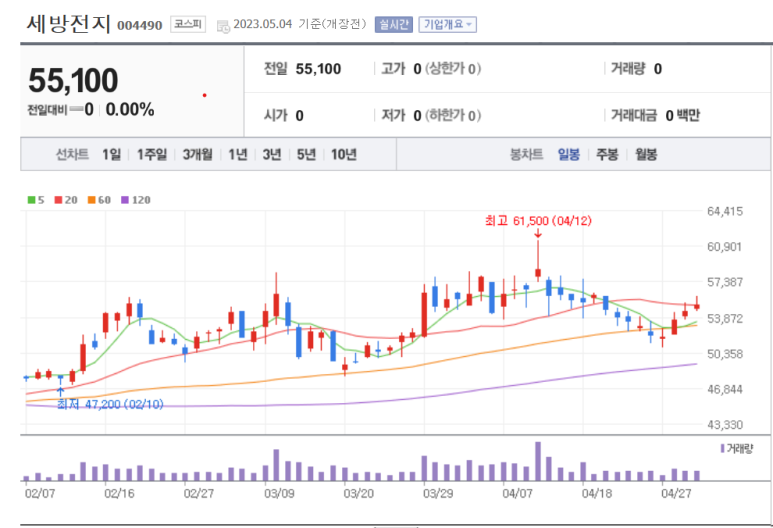Click the 03/09 date axis label
773x528 pixels.
coord(279,493)
